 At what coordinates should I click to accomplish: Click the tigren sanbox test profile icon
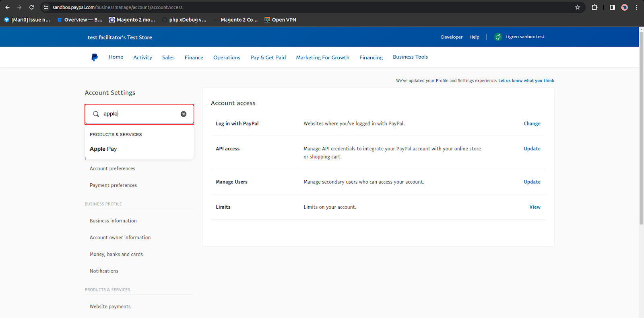coord(498,37)
